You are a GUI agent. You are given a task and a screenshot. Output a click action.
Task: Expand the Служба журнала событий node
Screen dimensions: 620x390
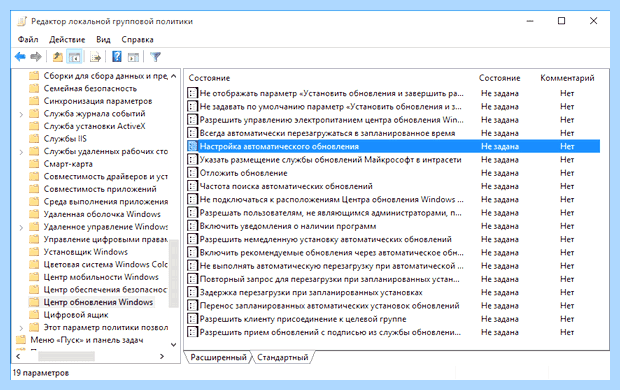click(x=21, y=115)
